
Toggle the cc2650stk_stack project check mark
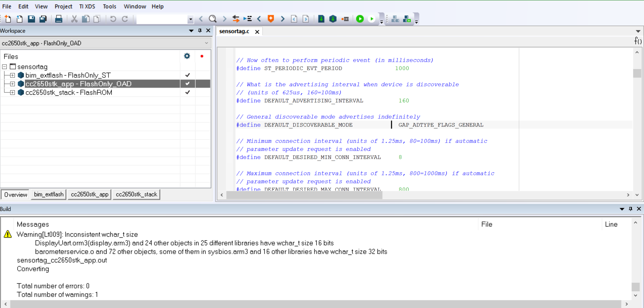click(188, 92)
